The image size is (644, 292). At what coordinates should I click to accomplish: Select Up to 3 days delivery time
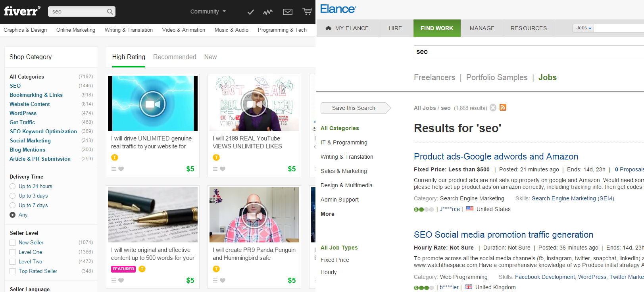tap(13, 196)
